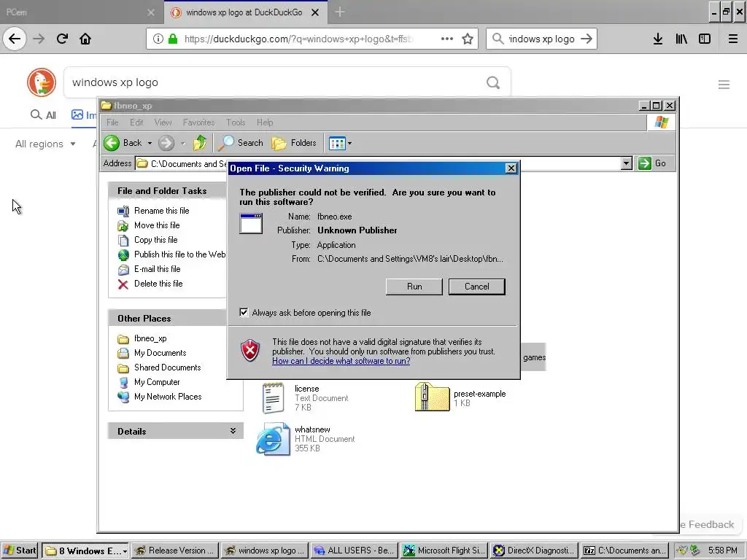Open My Documents under Other Places
Image resolution: width=747 pixels, height=560 pixels.
[x=160, y=353]
